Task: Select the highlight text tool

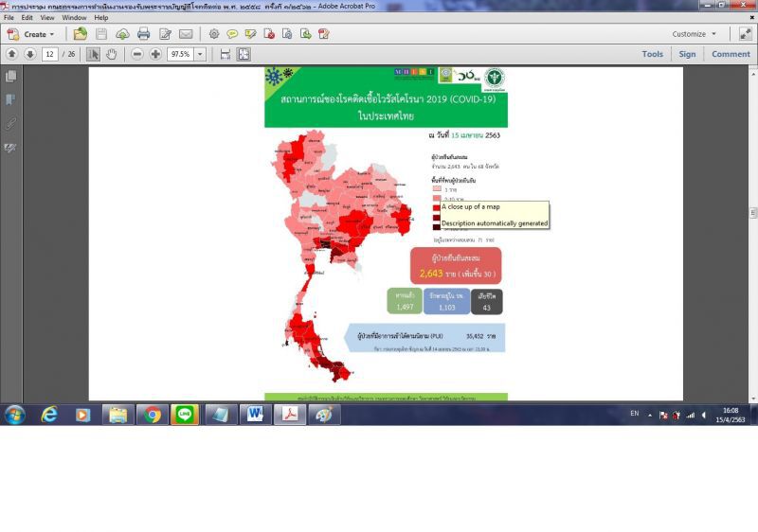Action: coord(250,34)
